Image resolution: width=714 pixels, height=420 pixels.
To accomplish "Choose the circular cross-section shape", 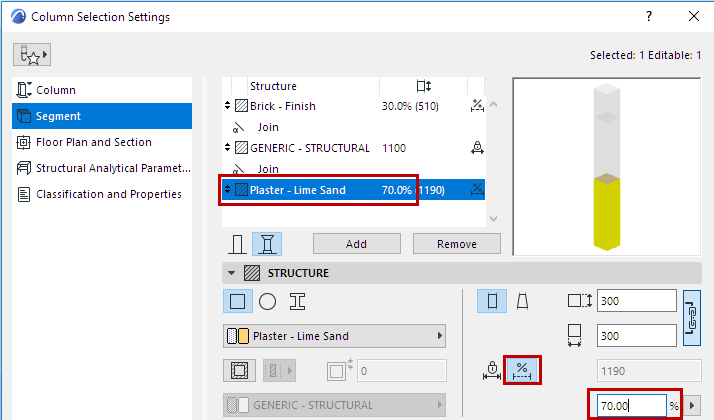I will tap(267, 301).
